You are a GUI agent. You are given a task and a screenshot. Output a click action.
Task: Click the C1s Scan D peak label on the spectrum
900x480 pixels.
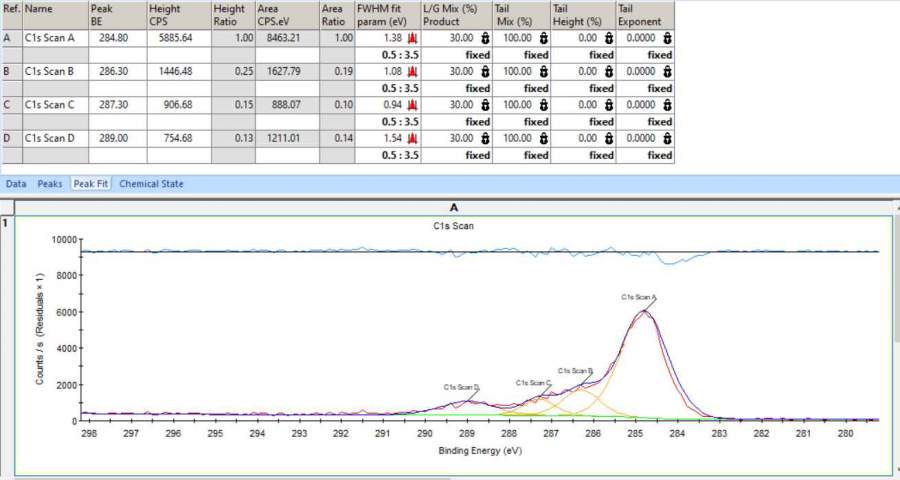462,386
